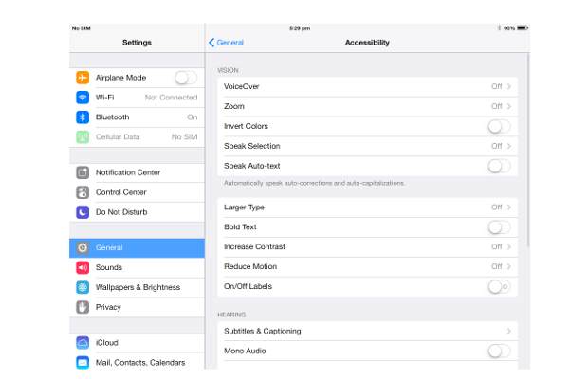
Task: Open Zoom settings via its chevron
Action: (x=509, y=106)
